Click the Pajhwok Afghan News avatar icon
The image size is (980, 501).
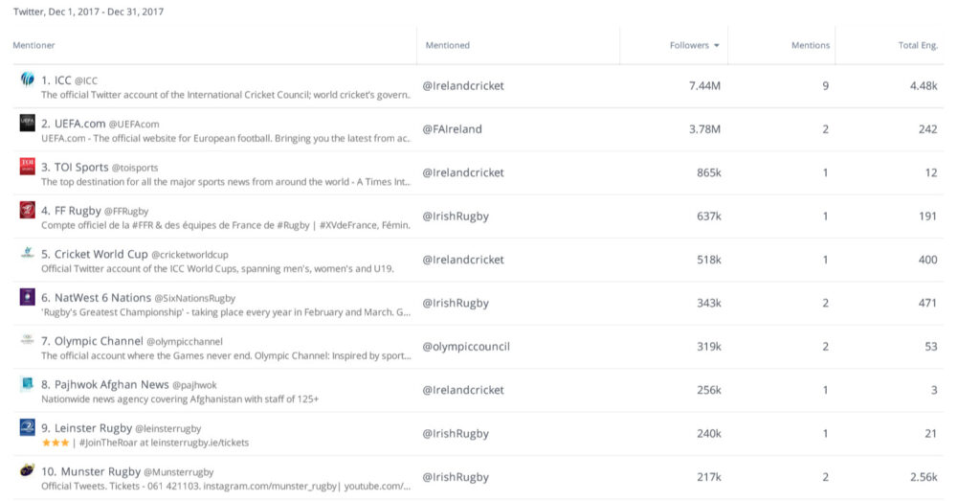27,384
